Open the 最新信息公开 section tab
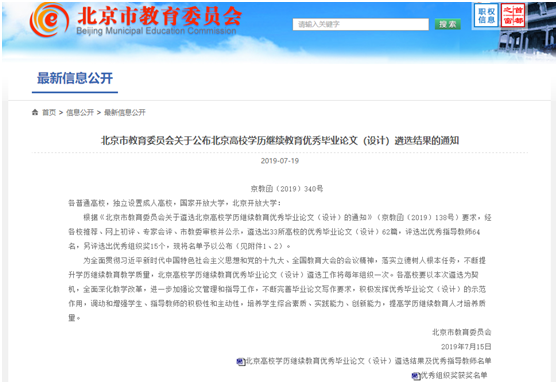The height and width of the screenshot is (384, 558). [x=75, y=79]
